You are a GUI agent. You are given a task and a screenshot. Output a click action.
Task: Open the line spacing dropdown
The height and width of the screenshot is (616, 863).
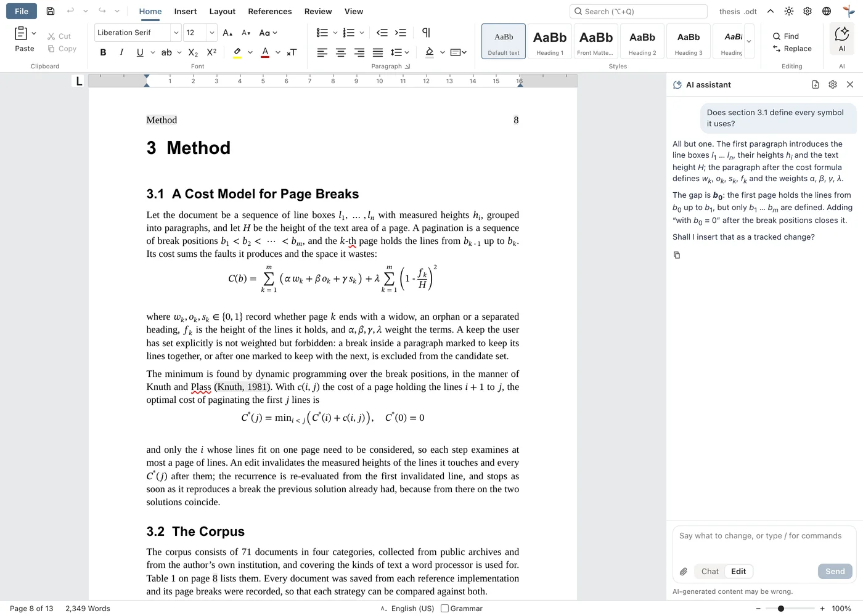400,52
